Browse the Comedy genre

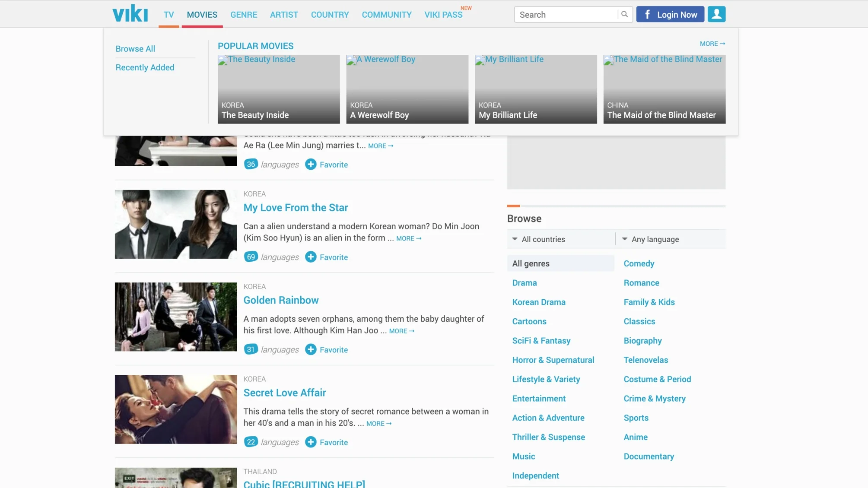pyautogui.click(x=639, y=263)
